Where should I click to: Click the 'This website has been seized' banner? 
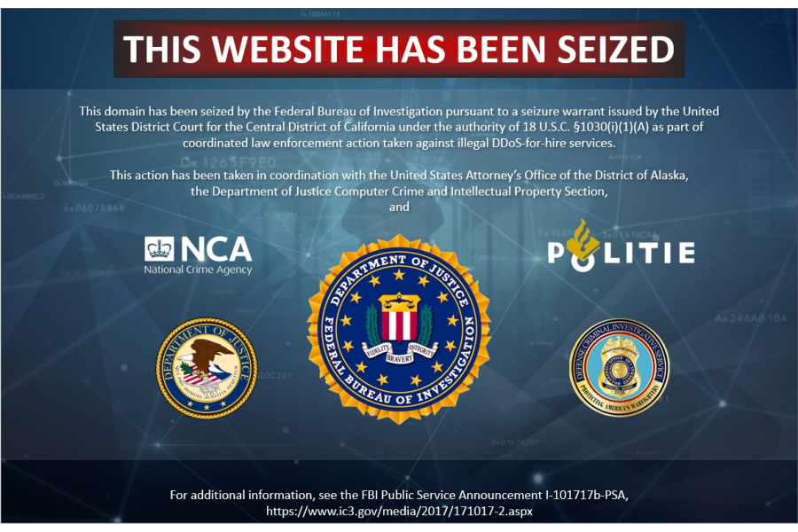(399, 49)
